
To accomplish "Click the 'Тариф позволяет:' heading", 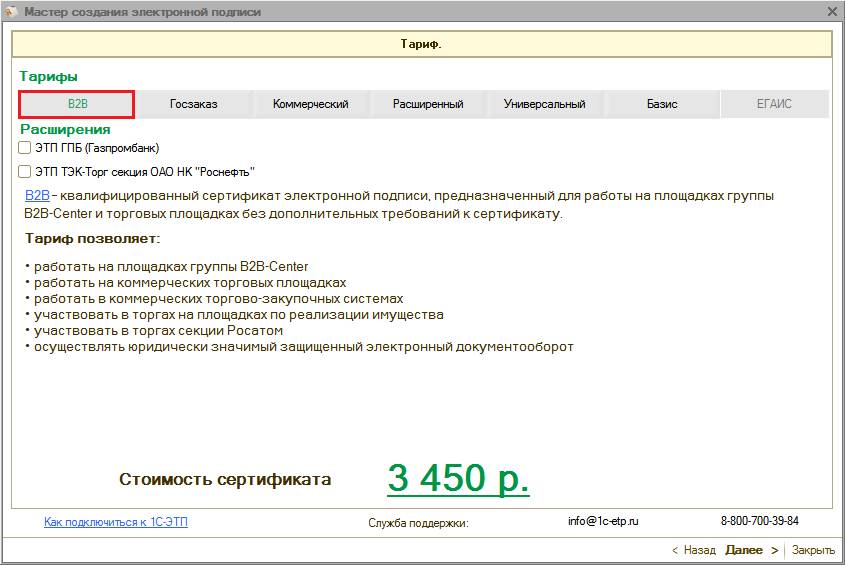I will (93, 239).
